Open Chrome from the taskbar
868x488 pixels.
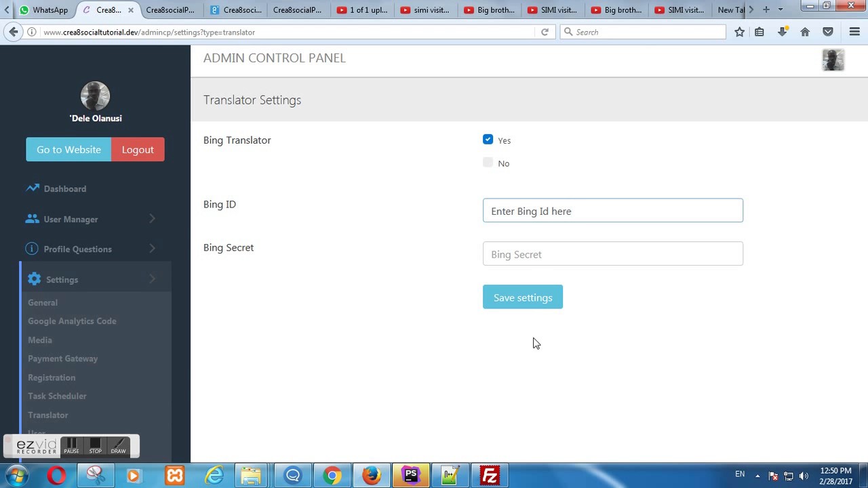click(332, 476)
